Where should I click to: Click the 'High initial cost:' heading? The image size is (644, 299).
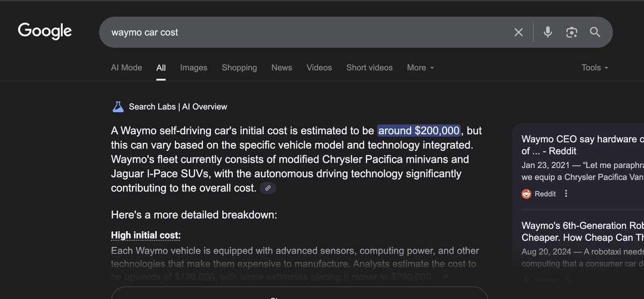pyautogui.click(x=146, y=235)
